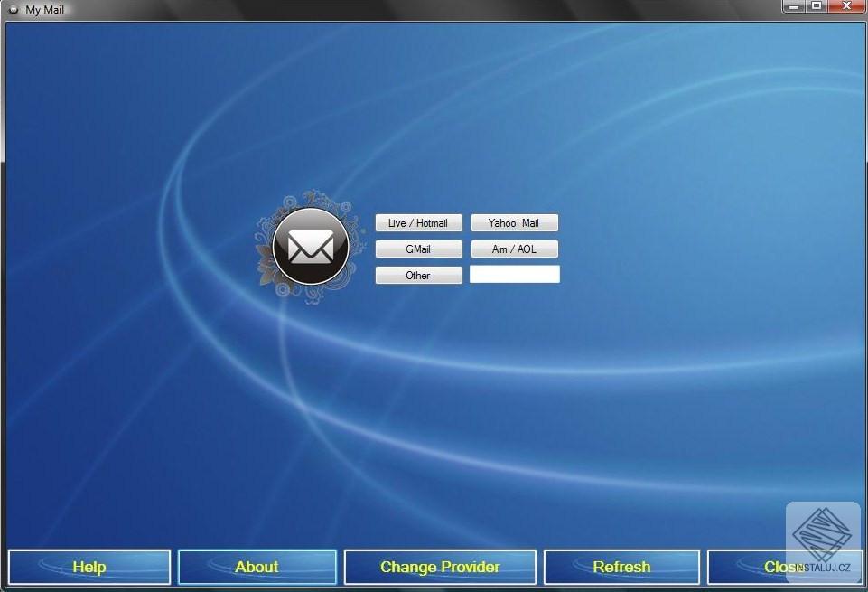Maximize the My Mail window

tap(817, 6)
